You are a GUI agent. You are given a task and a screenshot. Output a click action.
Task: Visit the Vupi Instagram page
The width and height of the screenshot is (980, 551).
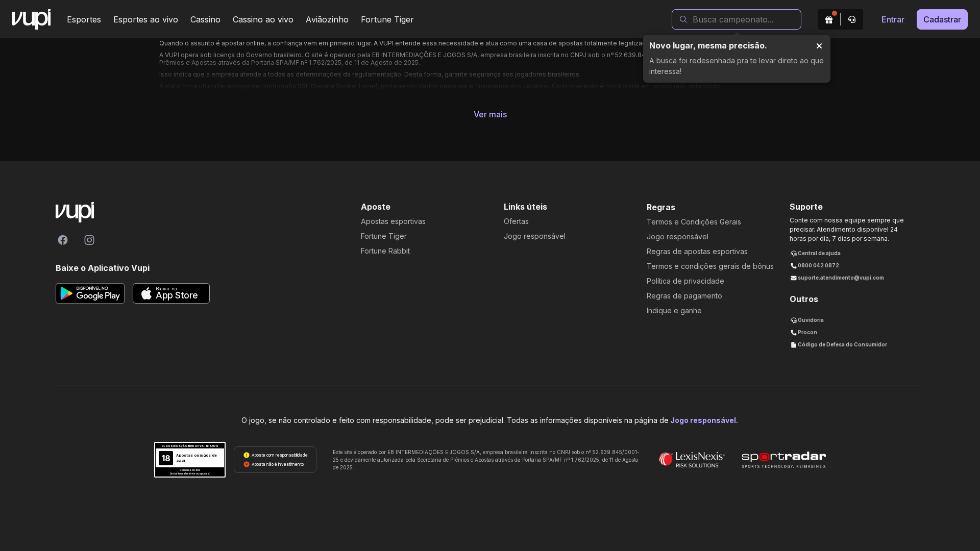[89, 240]
